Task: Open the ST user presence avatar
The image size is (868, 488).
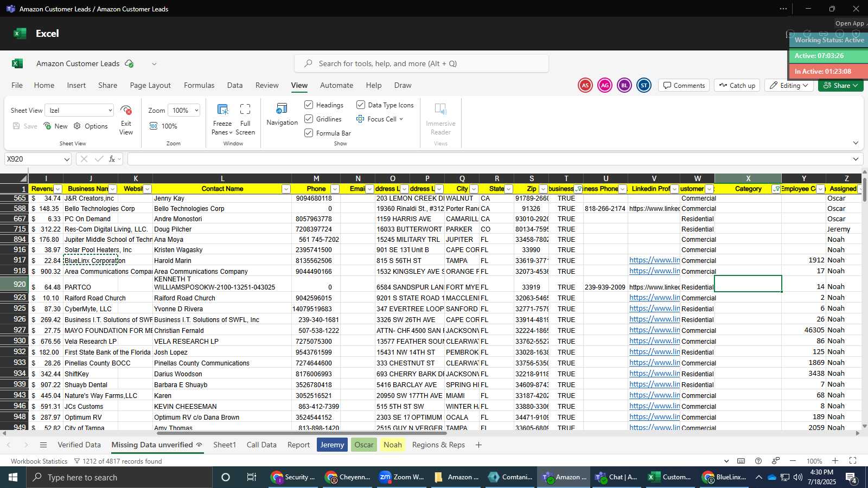Action: click(x=644, y=85)
